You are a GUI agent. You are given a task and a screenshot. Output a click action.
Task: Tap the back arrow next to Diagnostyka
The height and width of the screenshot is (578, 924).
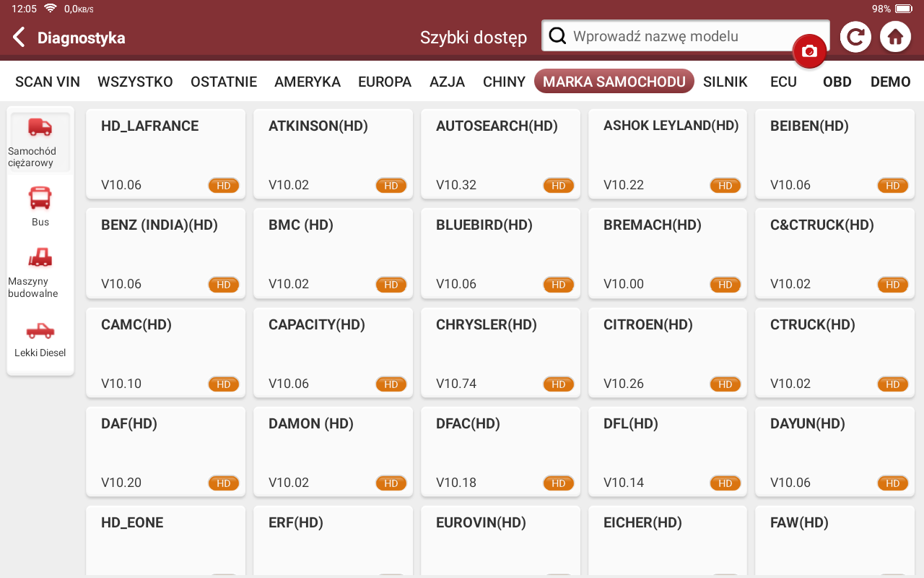click(19, 38)
